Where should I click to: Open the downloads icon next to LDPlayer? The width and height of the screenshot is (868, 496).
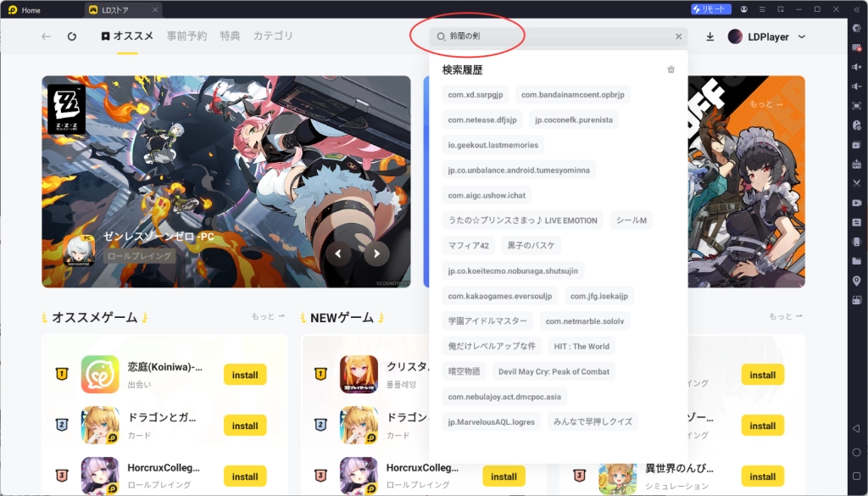(x=709, y=36)
